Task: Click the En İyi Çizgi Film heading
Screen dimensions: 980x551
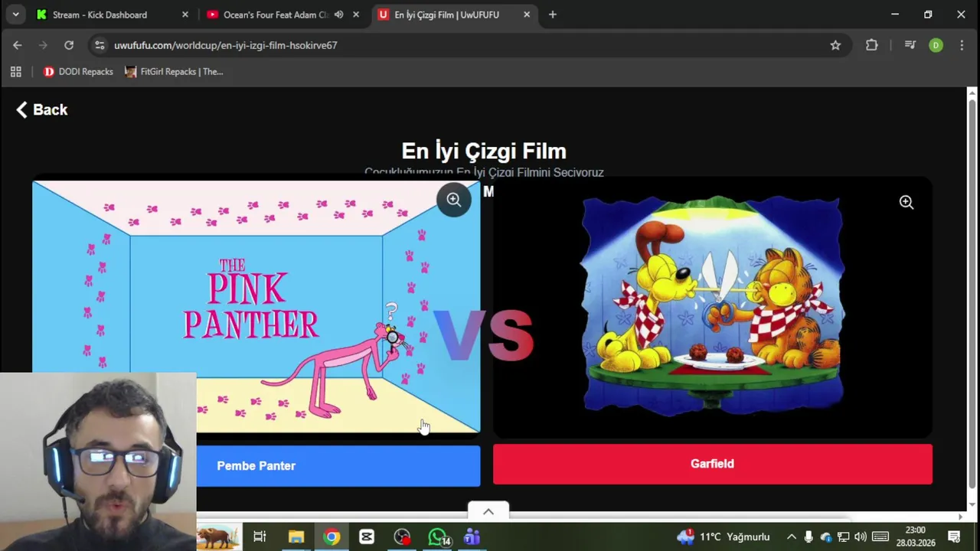Action: coord(484,151)
